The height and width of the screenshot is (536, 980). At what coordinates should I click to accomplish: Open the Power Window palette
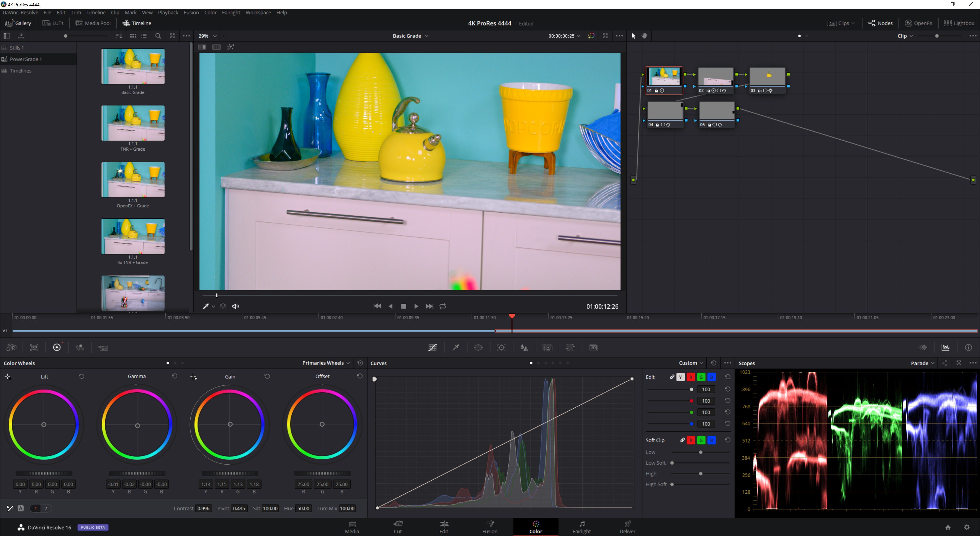point(478,347)
